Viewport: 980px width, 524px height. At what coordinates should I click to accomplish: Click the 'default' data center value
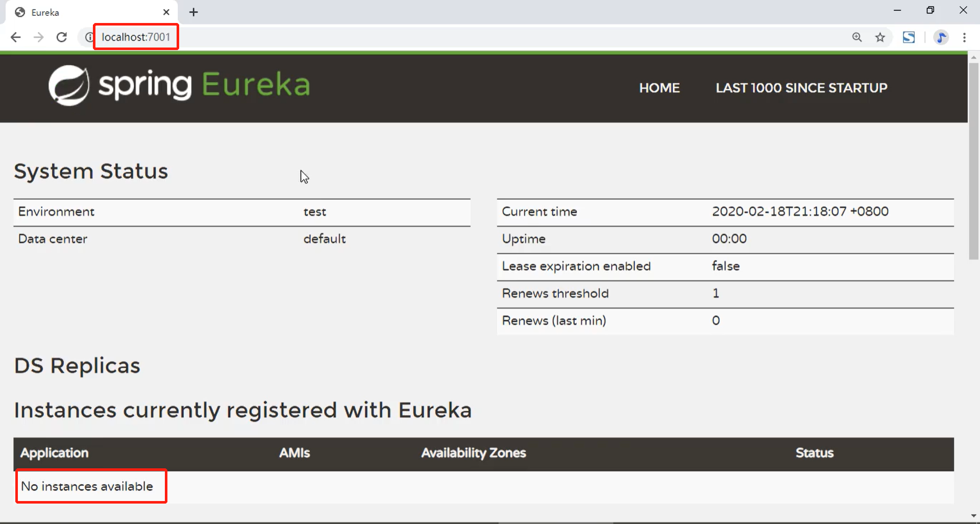tap(325, 239)
